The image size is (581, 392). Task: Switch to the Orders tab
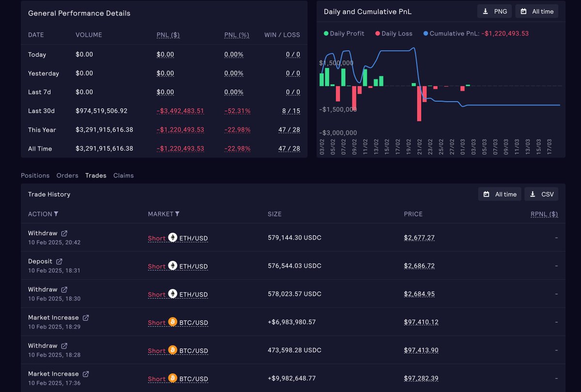point(67,175)
